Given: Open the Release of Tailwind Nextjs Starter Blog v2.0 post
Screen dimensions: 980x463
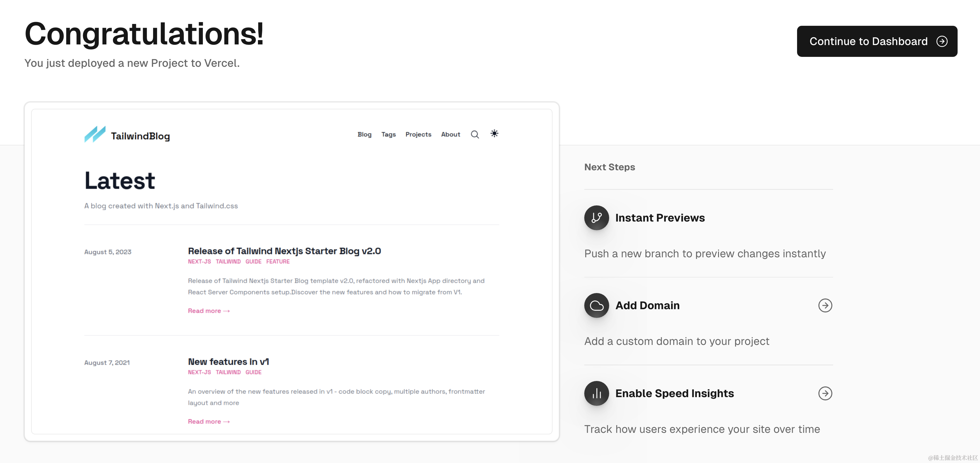Looking at the screenshot, I should pos(284,251).
